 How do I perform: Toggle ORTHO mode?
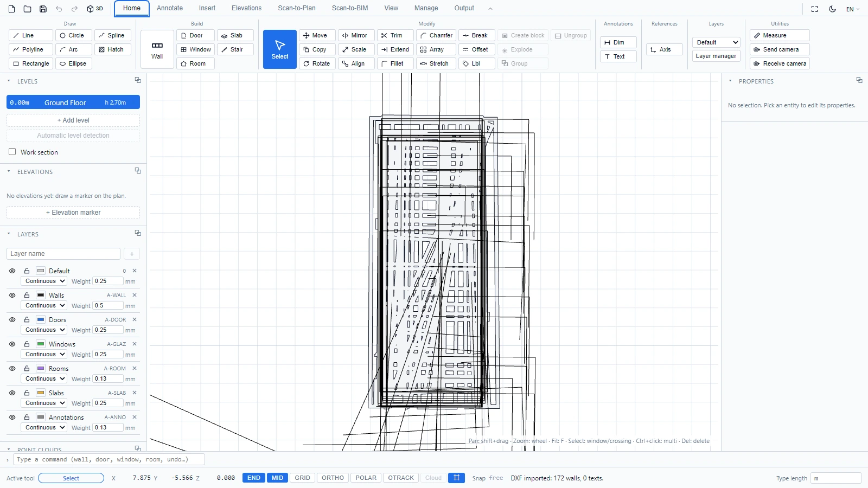[x=333, y=478]
